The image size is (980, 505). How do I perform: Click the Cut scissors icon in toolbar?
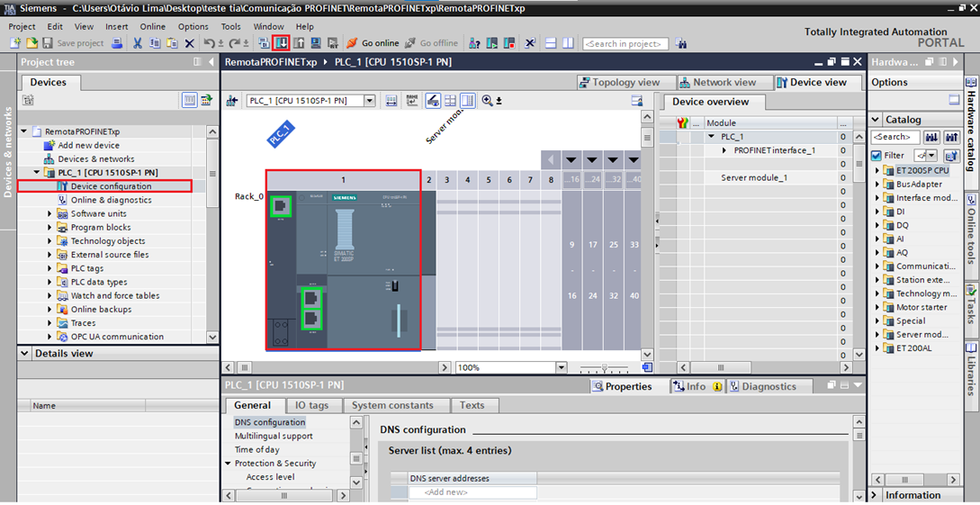(138, 43)
